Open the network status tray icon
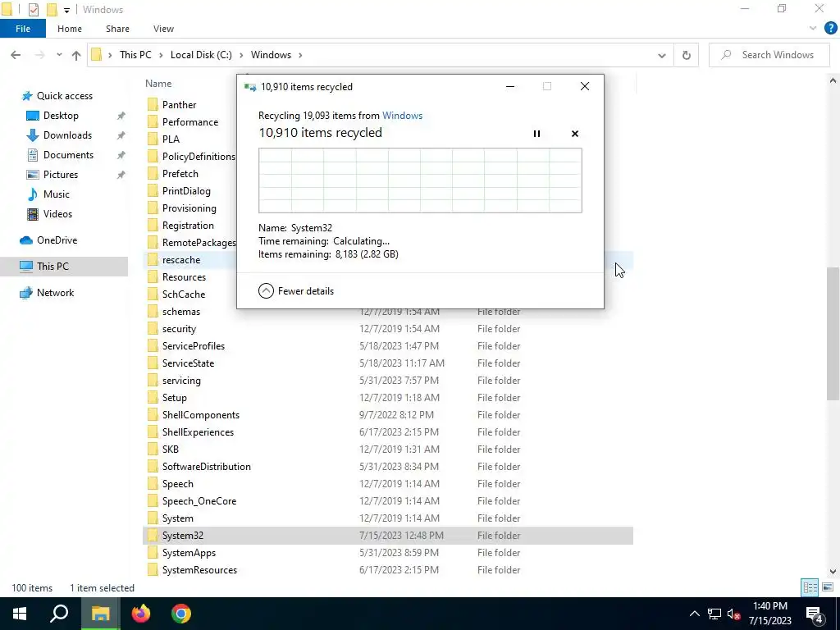The width and height of the screenshot is (840, 630). click(x=714, y=614)
